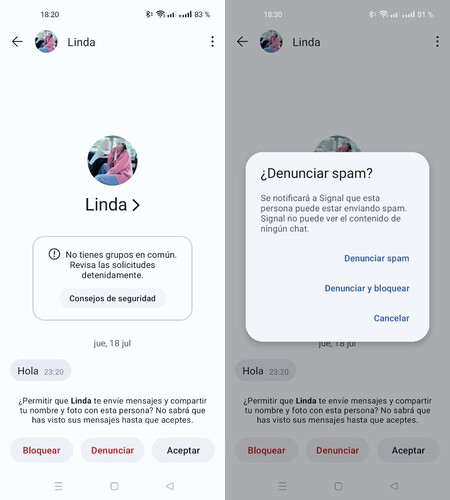Open Linda's large profile photo
450x500 pixels.
[x=112, y=160]
